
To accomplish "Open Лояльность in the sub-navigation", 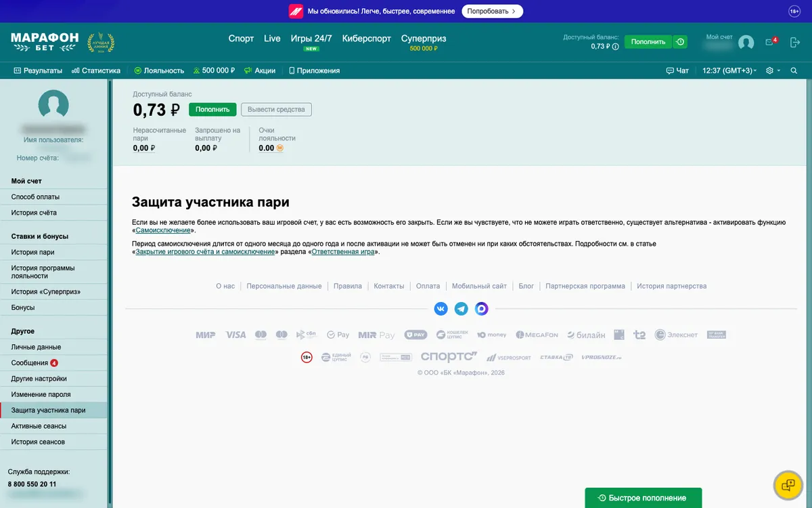I will 159,70.
